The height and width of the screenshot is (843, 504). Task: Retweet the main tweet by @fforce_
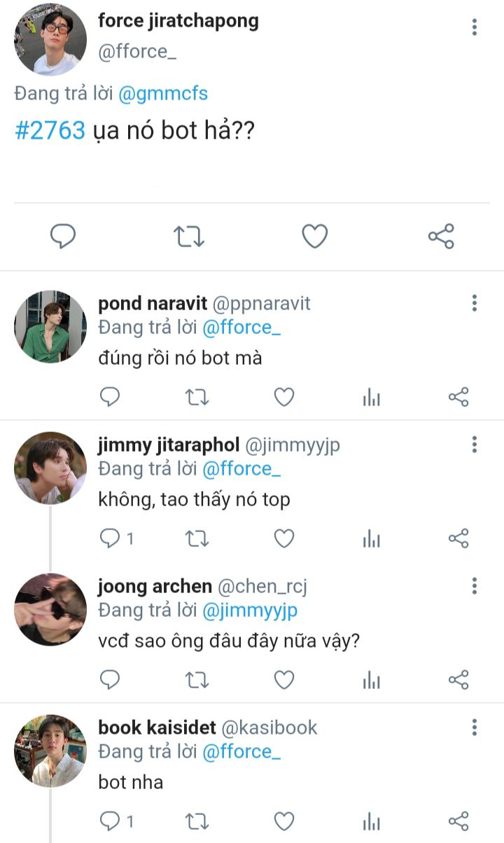(x=189, y=237)
